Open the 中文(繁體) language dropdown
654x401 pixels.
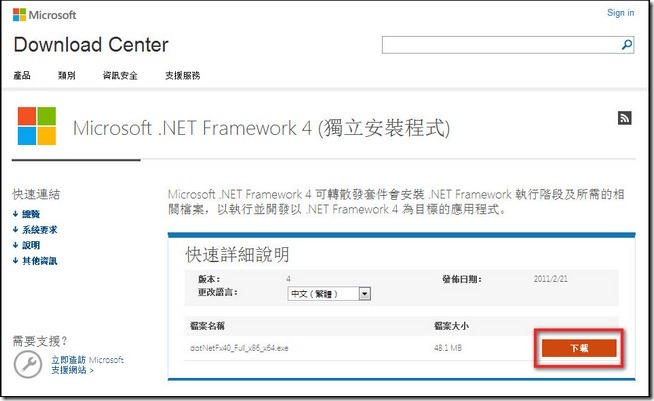(329, 294)
